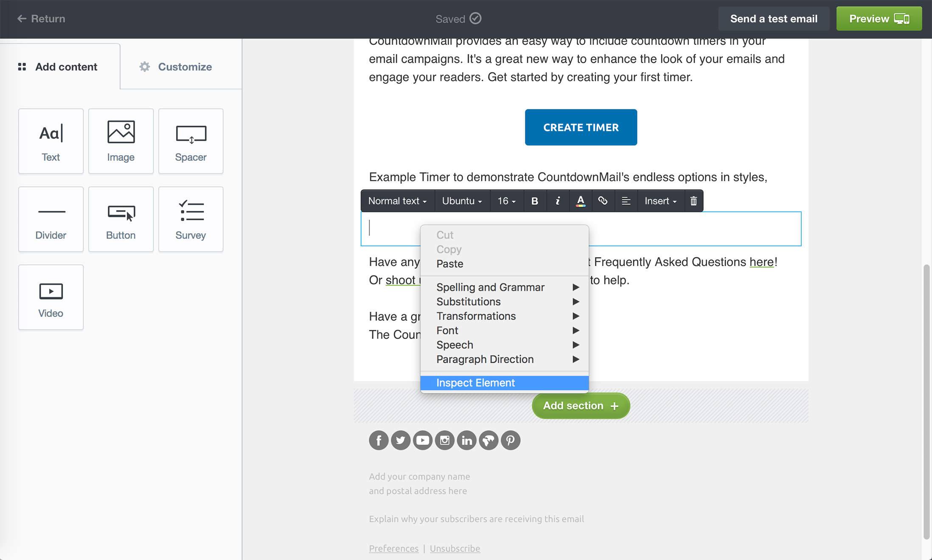Click the CREATE TIMER button
Viewport: 932px width, 560px height.
581,127
